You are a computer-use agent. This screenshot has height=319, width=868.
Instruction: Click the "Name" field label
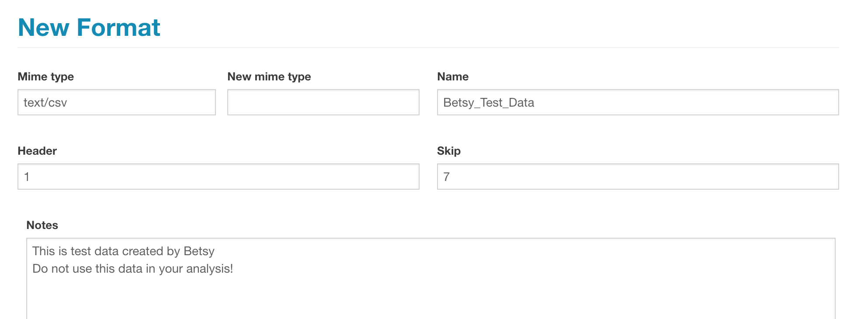[452, 76]
